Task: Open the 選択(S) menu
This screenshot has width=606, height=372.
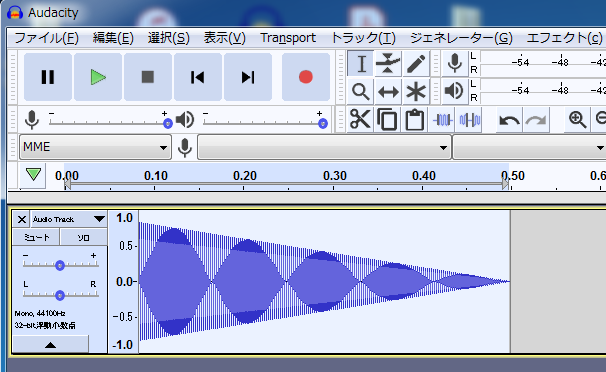Action: pyautogui.click(x=169, y=38)
